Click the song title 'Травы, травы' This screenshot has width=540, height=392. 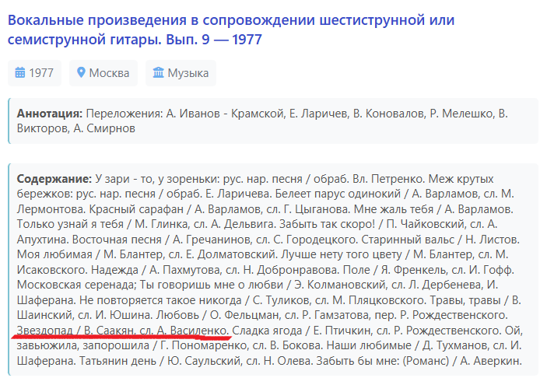coord(464,300)
